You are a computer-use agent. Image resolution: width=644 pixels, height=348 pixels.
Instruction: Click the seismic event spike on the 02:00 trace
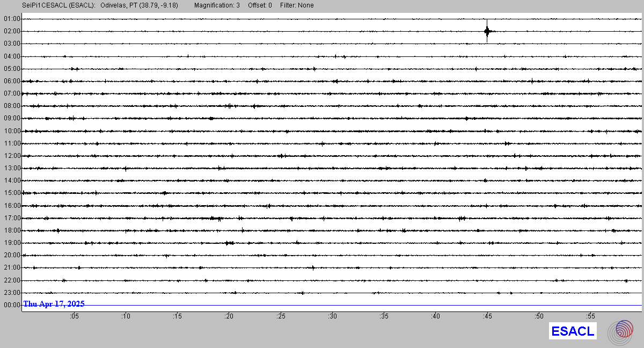(487, 31)
